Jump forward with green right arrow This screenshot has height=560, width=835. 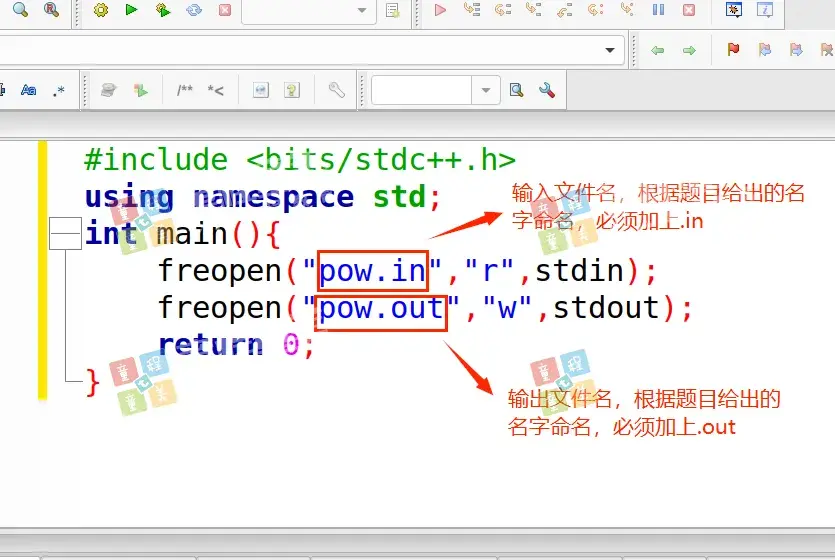[x=689, y=50]
